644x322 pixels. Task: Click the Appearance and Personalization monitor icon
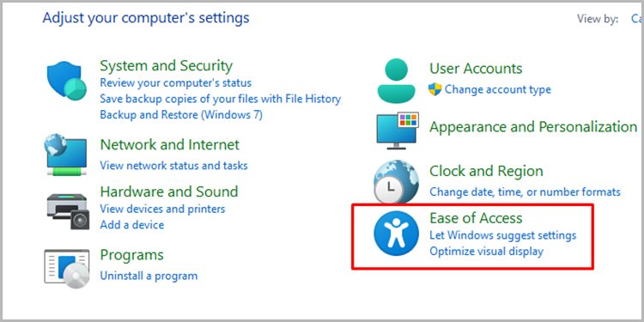[398, 131]
